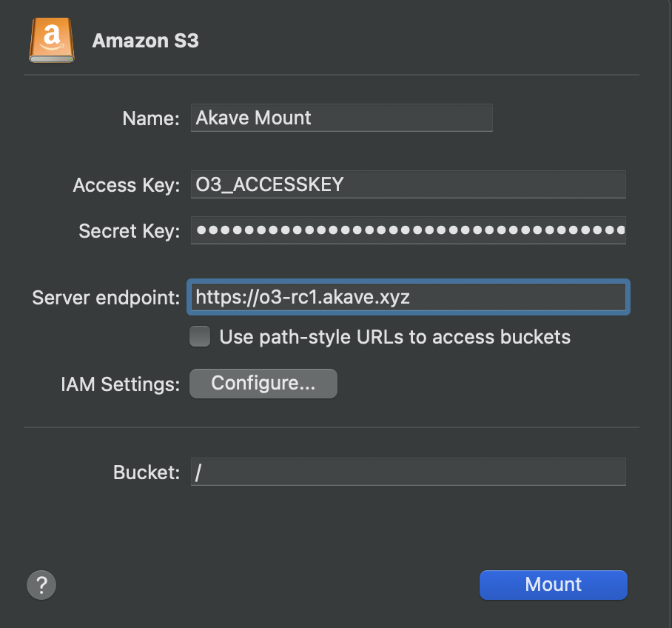Viewport: 672px width, 628px height.
Task: Focus the Name field containing Akave Mount
Action: (342, 118)
